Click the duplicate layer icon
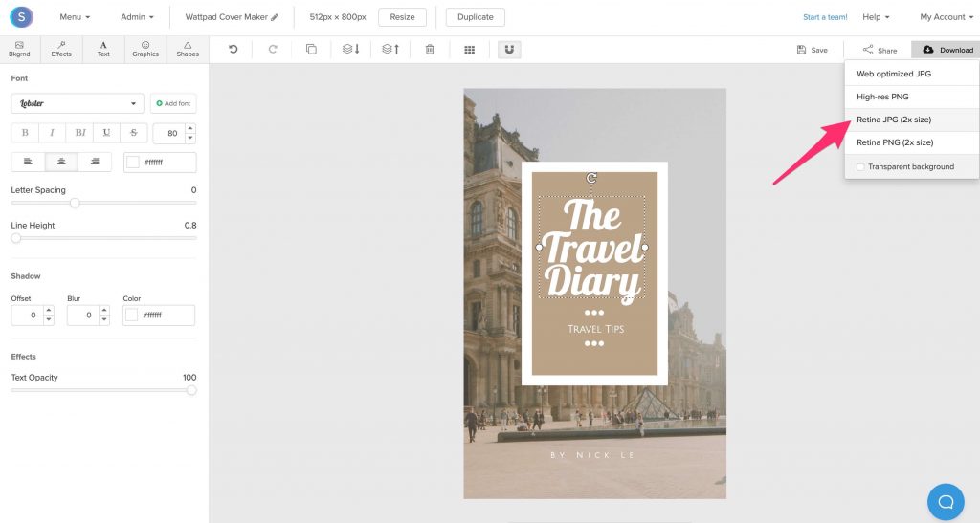980x523 pixels. [311, 50]
